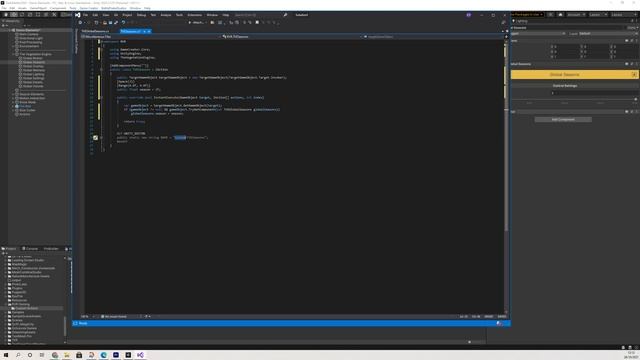Click the taskbar search icon

(18, 355)
